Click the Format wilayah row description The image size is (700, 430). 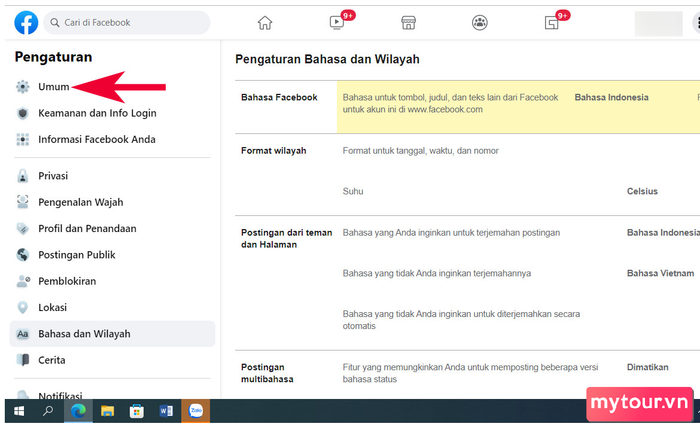(421, 151)
